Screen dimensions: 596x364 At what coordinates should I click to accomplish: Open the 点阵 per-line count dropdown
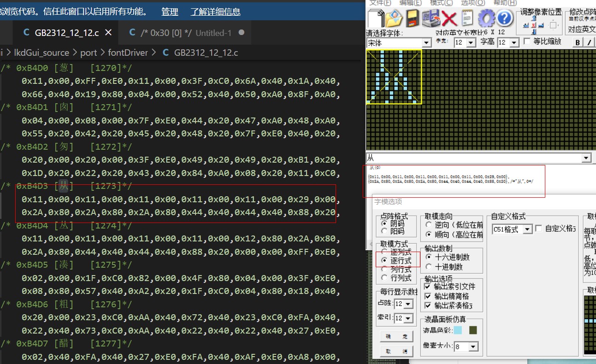point(409,304)
